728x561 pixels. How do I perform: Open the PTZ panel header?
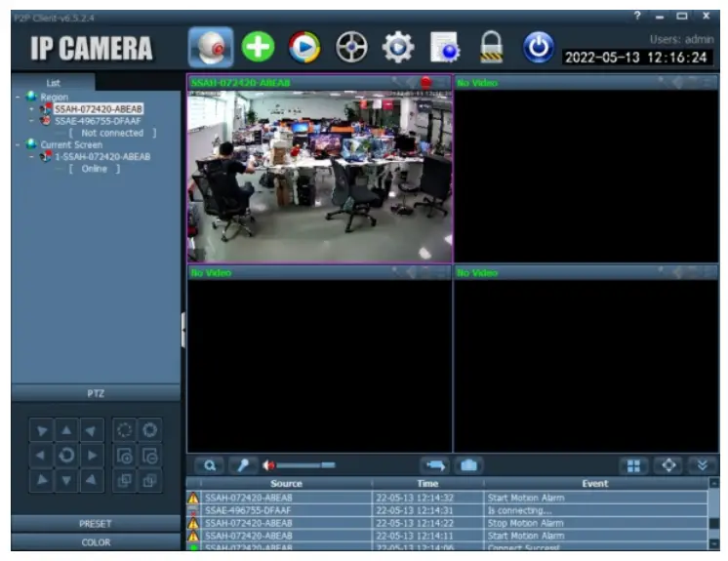pos(96,393)
